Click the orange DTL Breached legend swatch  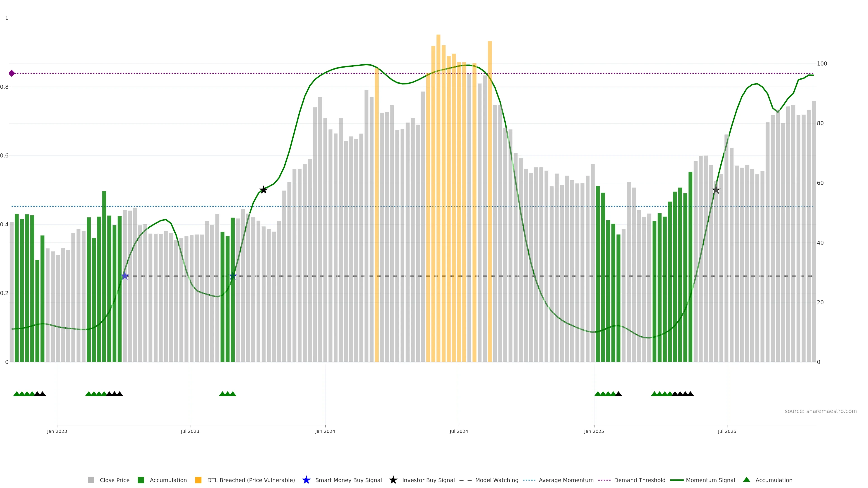click(x=198, y=480)
